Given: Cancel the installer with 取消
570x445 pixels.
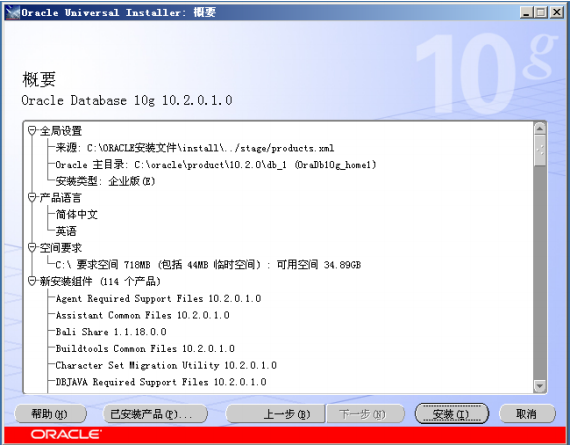Looking at the screenshot, I should [527, 414].
